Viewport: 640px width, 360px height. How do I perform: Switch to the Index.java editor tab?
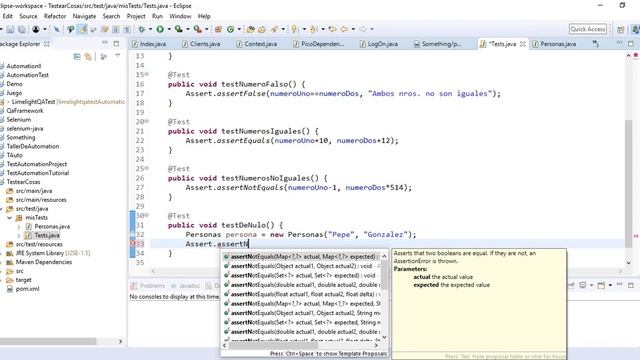click(x=149, y=44)
